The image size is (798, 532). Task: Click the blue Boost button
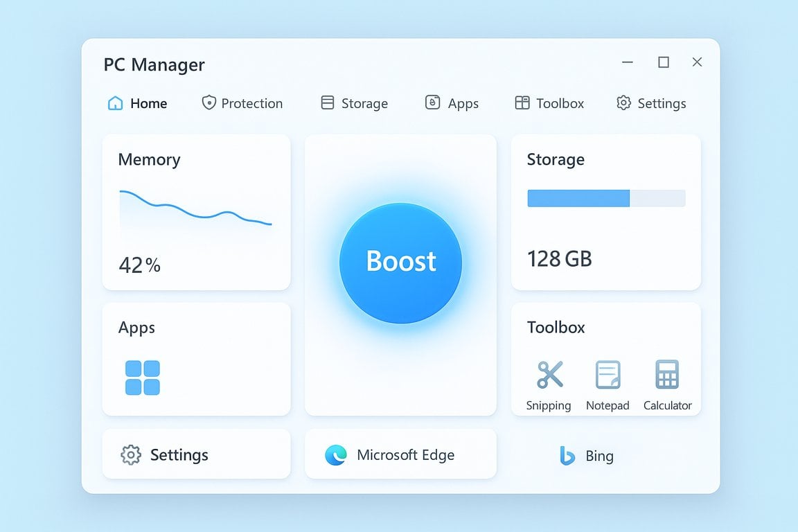point(400,263)
